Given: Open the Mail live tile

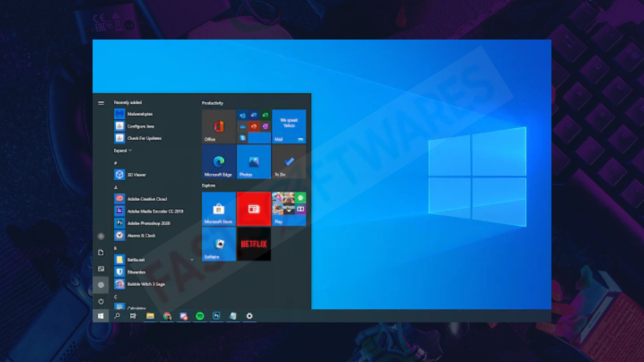Looking at the screenshot, I should pos(289,126).
